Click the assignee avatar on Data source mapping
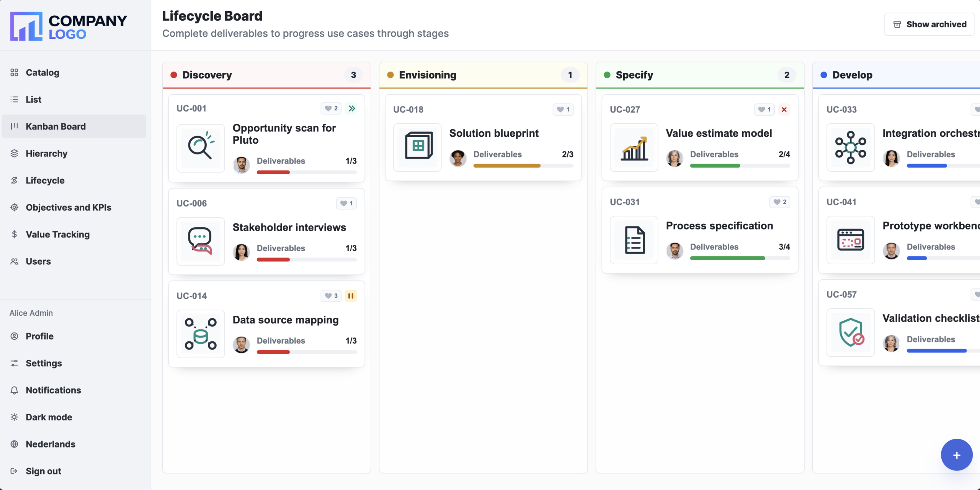980x490 pixels. pyautogui.click(x=242, y=344)
